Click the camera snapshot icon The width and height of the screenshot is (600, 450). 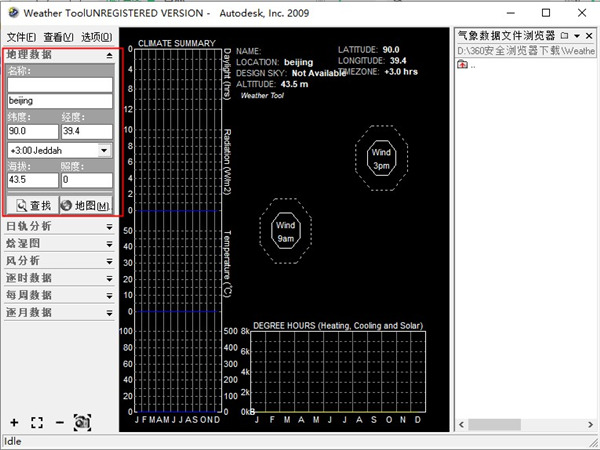[x=82, y=423]
